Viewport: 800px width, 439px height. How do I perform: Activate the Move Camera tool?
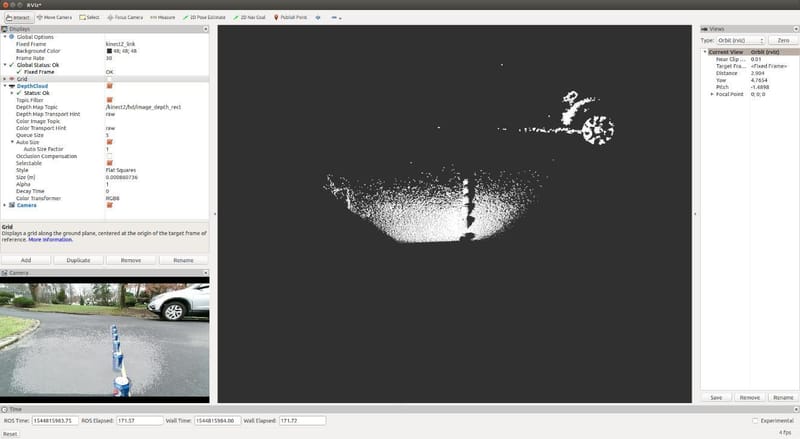[53, 17]
